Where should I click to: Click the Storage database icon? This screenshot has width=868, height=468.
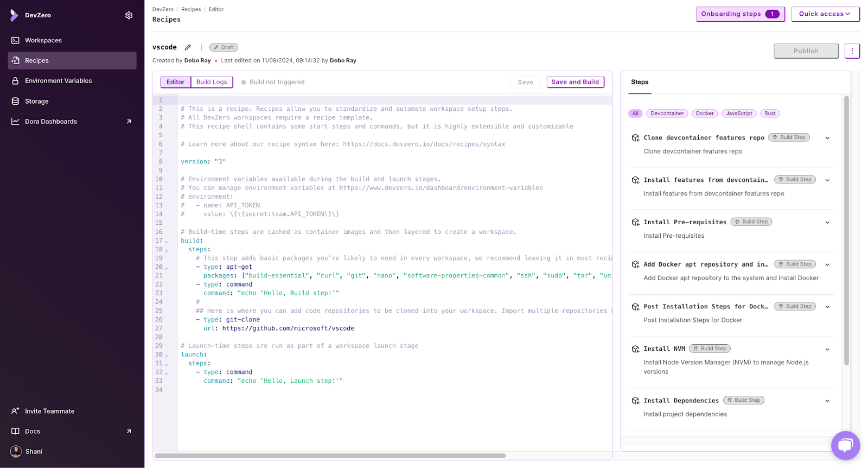click(x=15, y=101)
